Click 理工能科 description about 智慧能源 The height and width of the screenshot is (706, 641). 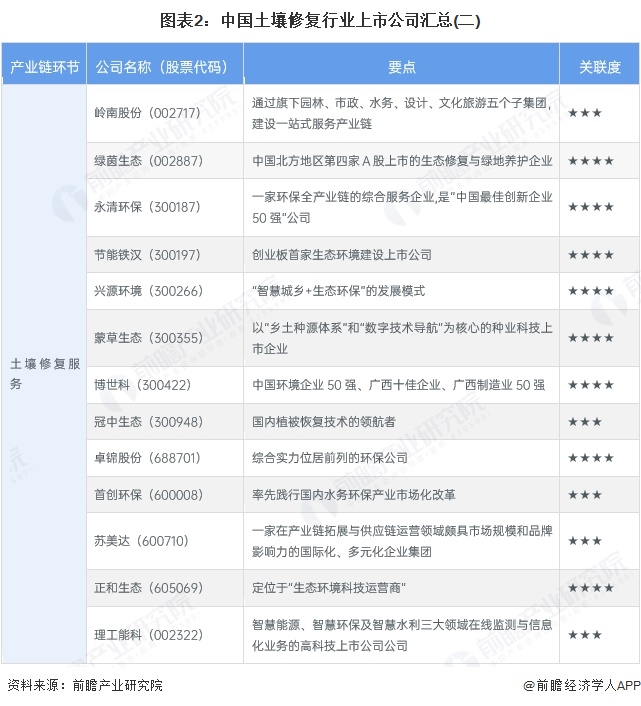pyautogui.click(x=402, y=635)
